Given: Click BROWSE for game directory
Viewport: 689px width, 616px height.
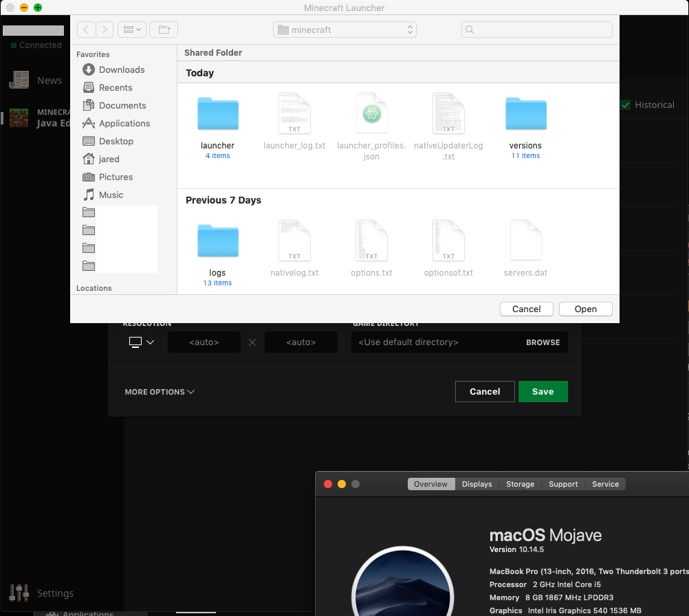Looking at the screenshot, I should coord(543,342).
